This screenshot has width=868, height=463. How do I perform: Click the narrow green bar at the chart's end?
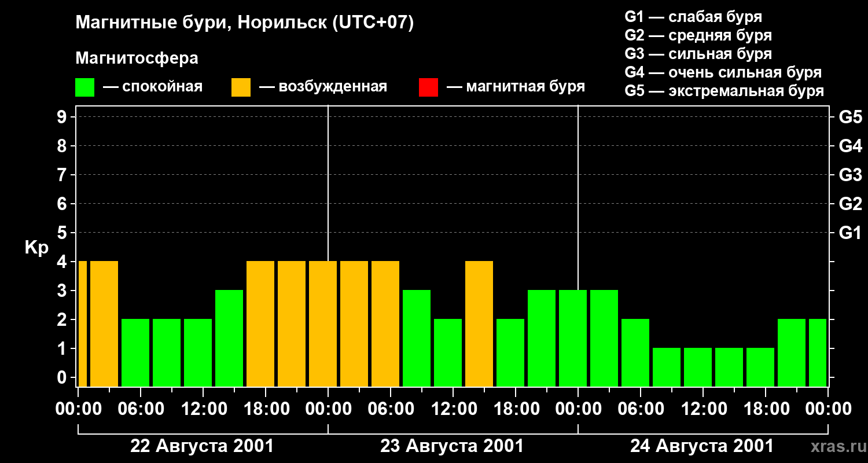coord(818,352)
